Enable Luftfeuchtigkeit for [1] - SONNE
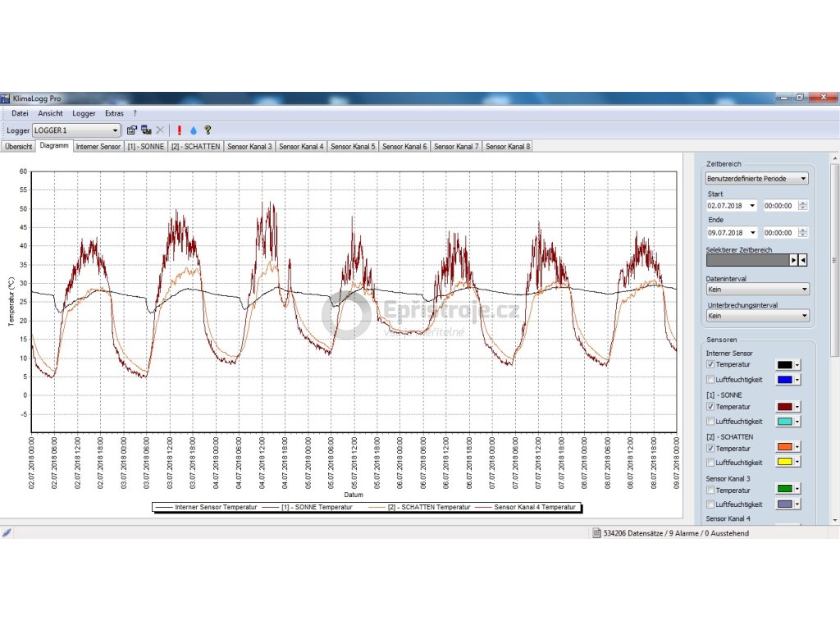 tap(710, 422)
